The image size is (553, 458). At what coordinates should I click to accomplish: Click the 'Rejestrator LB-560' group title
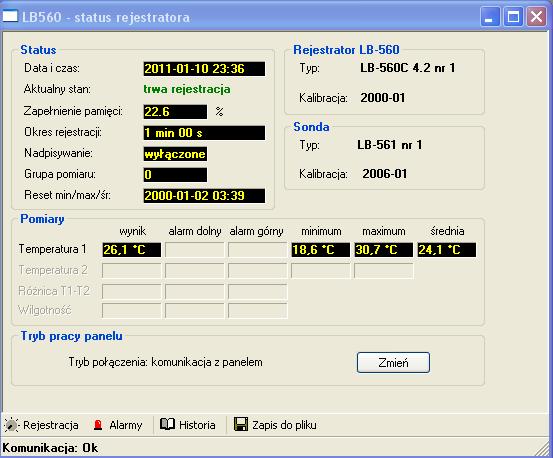click(x=346, y=50)
